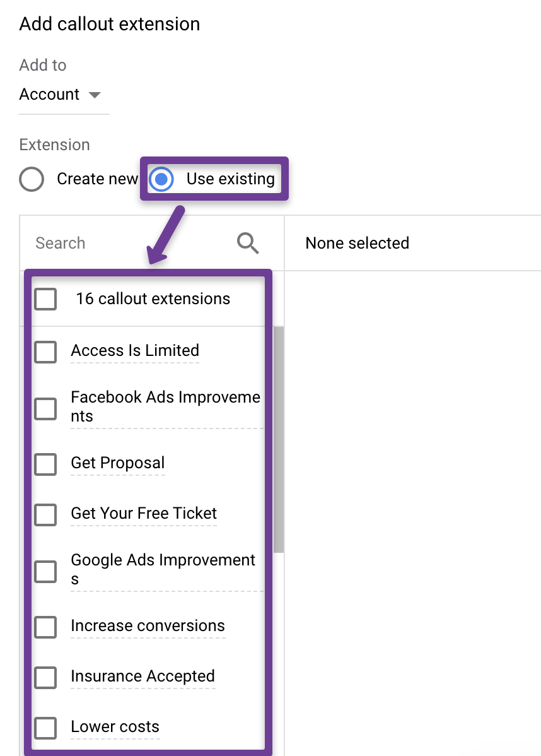Tick the Get Your Free Ticket checkbox
This screenshot has width=541, height=756.
(x=46, y=514)
